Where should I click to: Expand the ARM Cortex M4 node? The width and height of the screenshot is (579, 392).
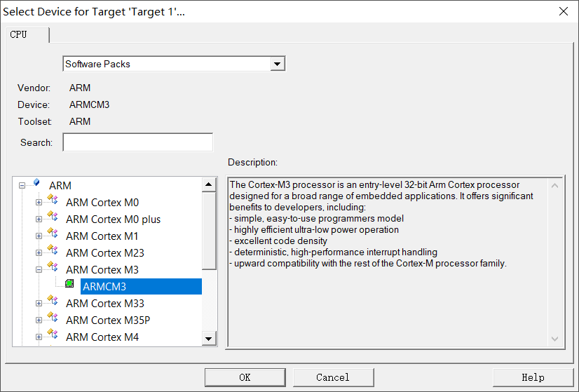pos(39,337)
